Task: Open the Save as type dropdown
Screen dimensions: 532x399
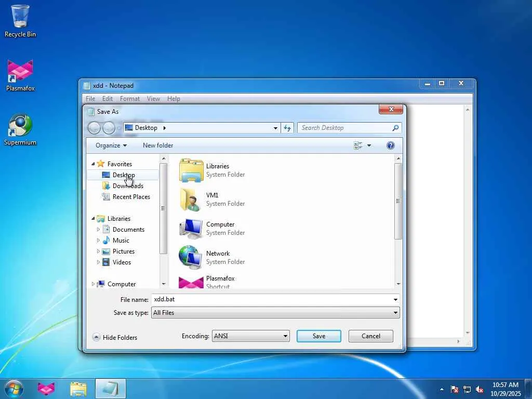Action: (x=275, y=313)
